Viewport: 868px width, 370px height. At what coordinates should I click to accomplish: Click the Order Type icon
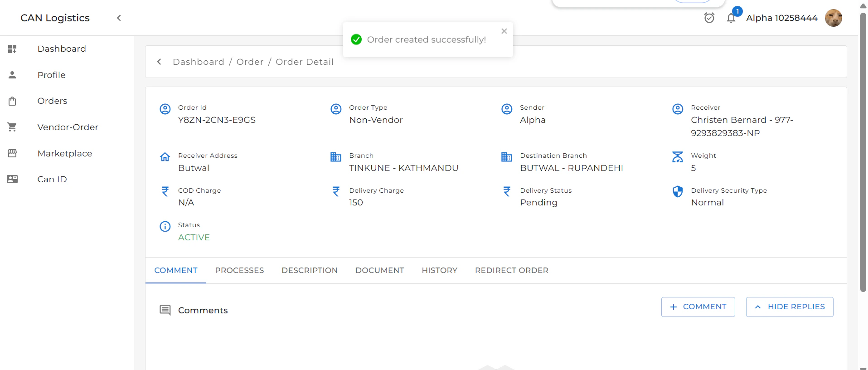336,109
